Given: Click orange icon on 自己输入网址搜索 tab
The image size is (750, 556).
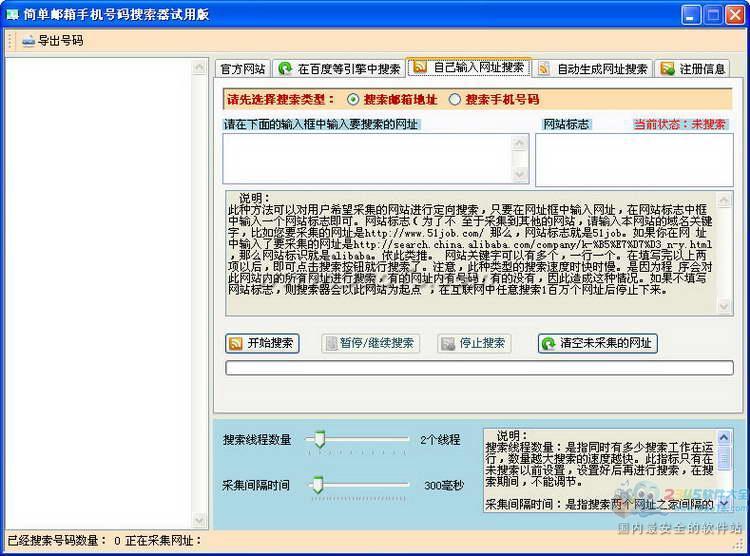Looking at the screenshot, I should 419,67.
